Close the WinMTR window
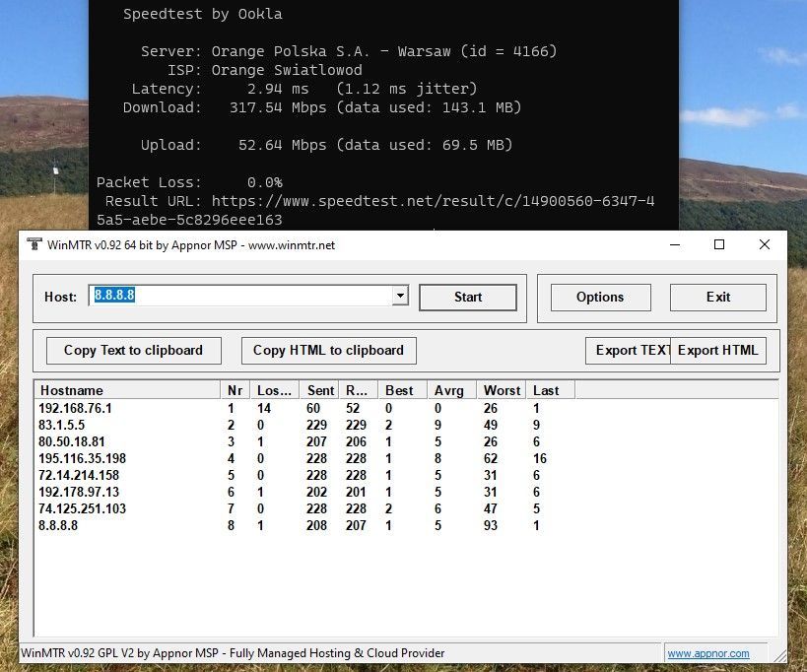This screenshot has width=807, height=672. coord(765,244)
